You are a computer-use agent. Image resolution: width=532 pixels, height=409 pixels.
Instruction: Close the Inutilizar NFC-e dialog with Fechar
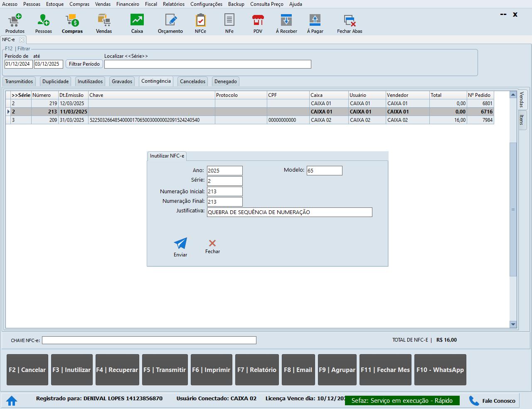(212, 246)
